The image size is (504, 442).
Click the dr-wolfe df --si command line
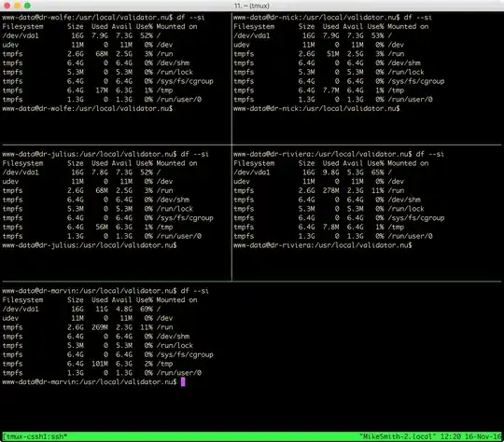pyautogui.click(x=104, y=18)
